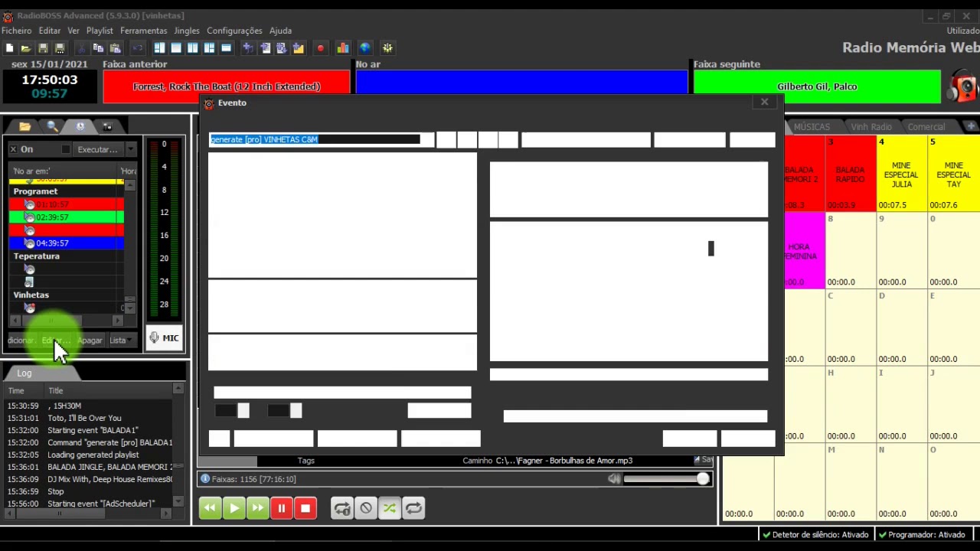This screenshot has width=980, height=551.
Task: Create a new playlist from the toolbar
Action: pyautogui.click(x=9, y=48)
